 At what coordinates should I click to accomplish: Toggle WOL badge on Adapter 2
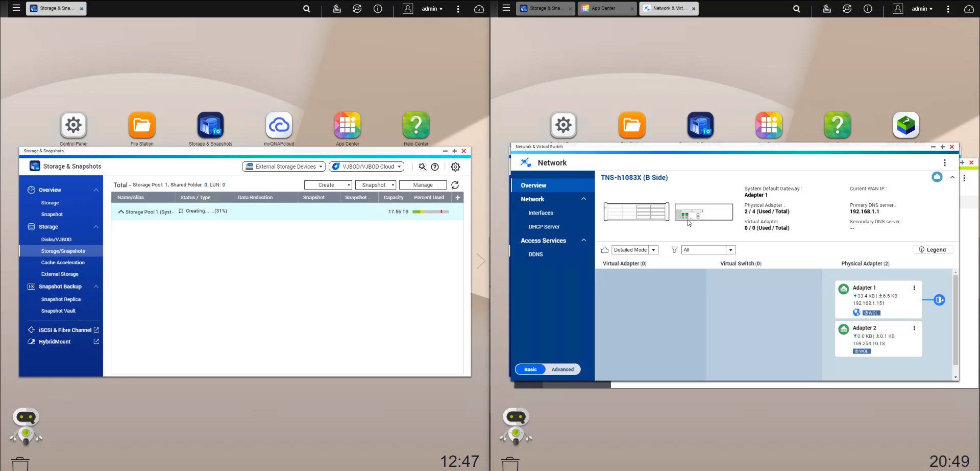coord(862,351)
